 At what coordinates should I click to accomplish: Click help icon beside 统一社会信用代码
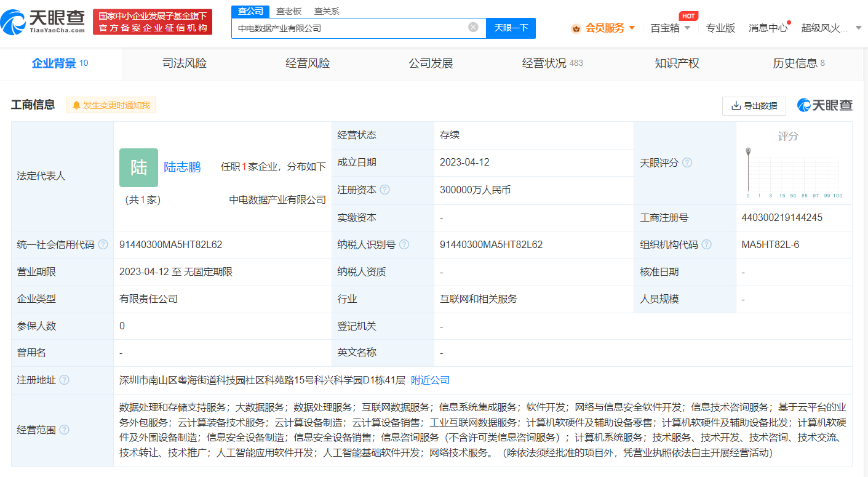click(x=103, y=244)
